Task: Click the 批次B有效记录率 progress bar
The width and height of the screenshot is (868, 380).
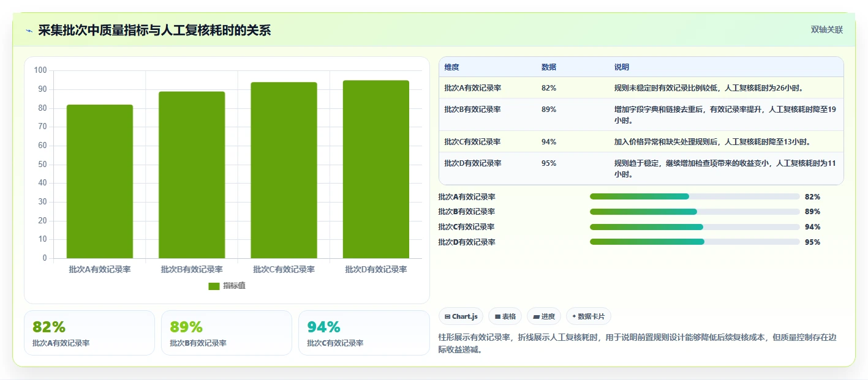Action: click(695, 212)
